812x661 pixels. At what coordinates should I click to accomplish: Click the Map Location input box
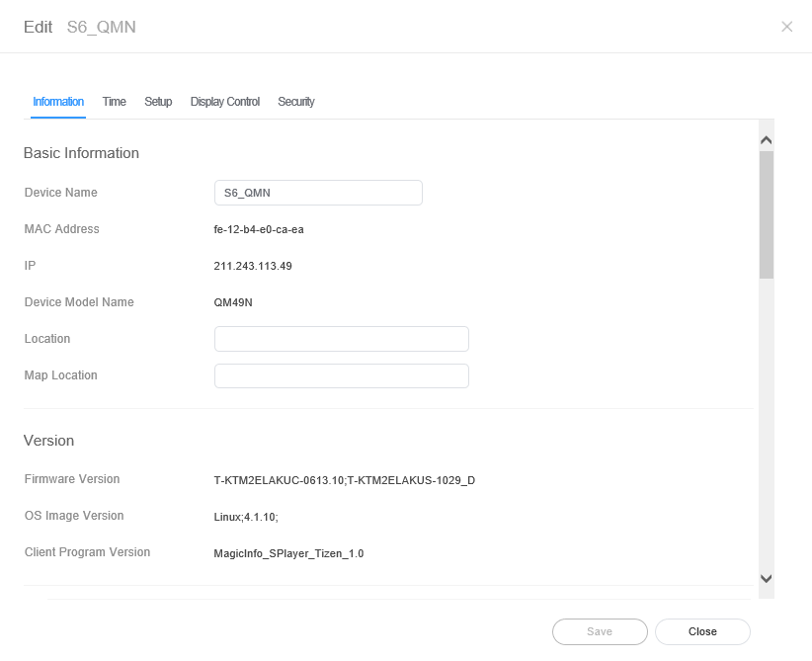341,375
